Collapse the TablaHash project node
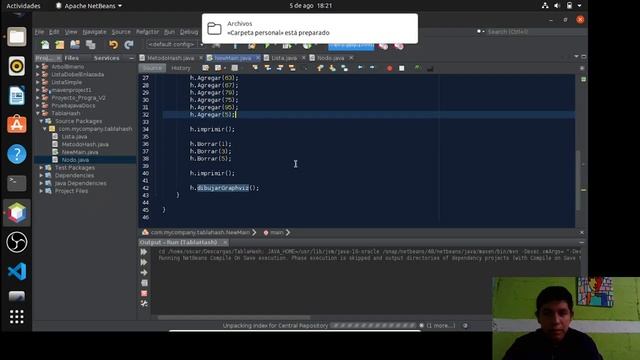The image size is (640, 360). click(x=38, y=113)
